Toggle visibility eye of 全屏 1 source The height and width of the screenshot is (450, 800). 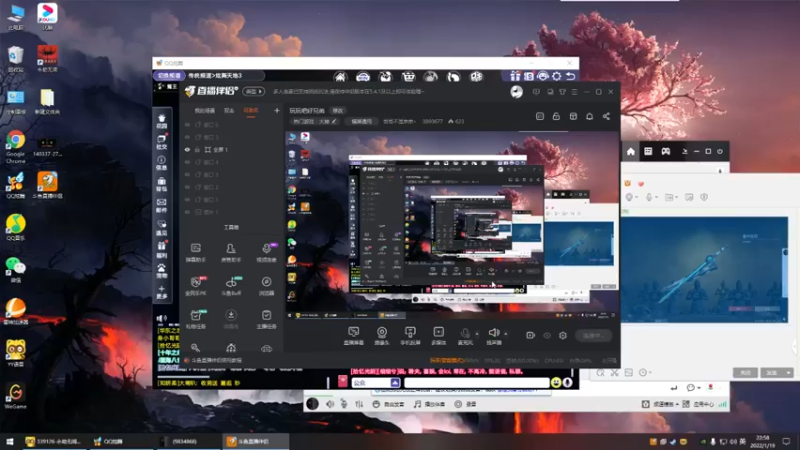[187, 149]
